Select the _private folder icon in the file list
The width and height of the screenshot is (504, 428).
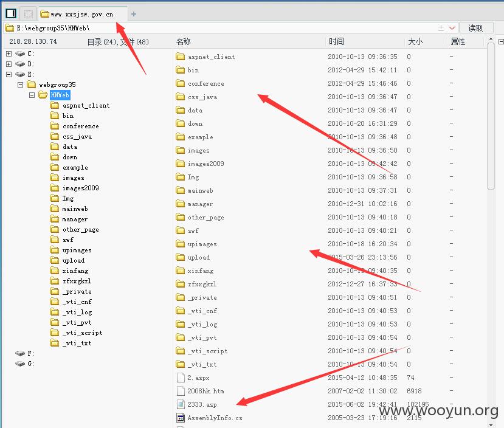coord(181,297)
